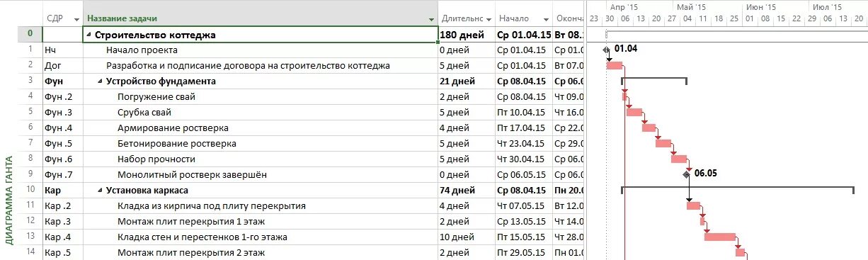Click the Май '15 timescale header
Viewport: 868px width, 260px height.
pos(691,6)
